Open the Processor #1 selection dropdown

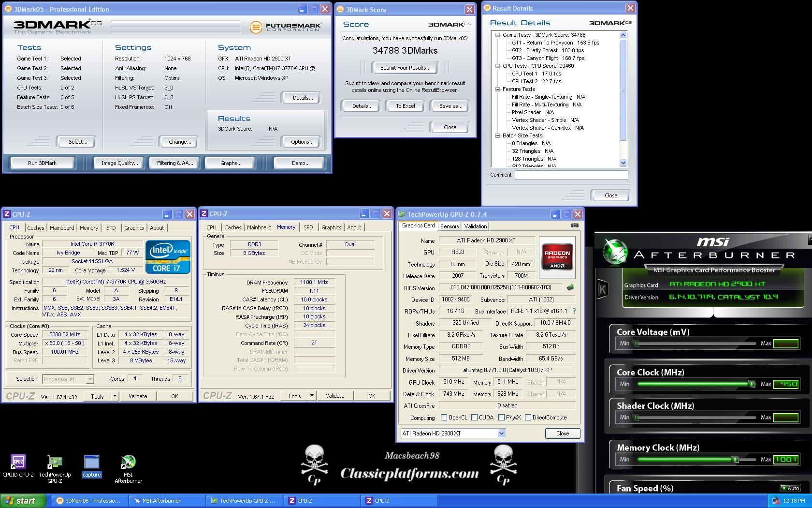pyautogui.click(x=89, y=379)
